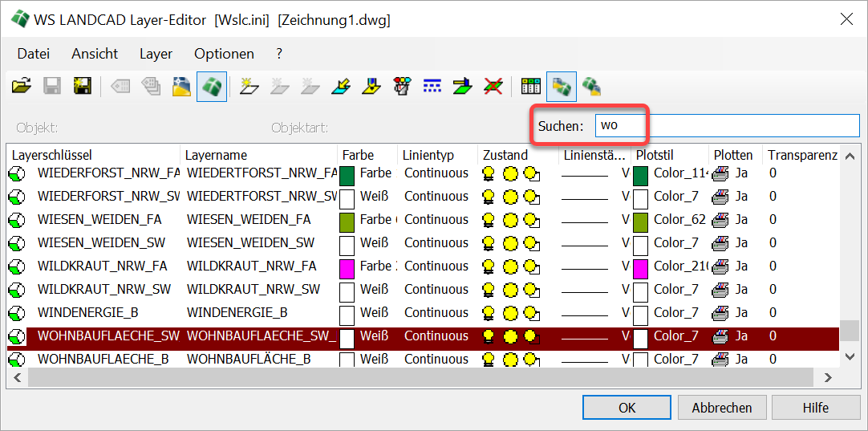Viewport: 868px width, 431px height.
Task: Click the save-as disk icon with star
Action: point(81,86)
